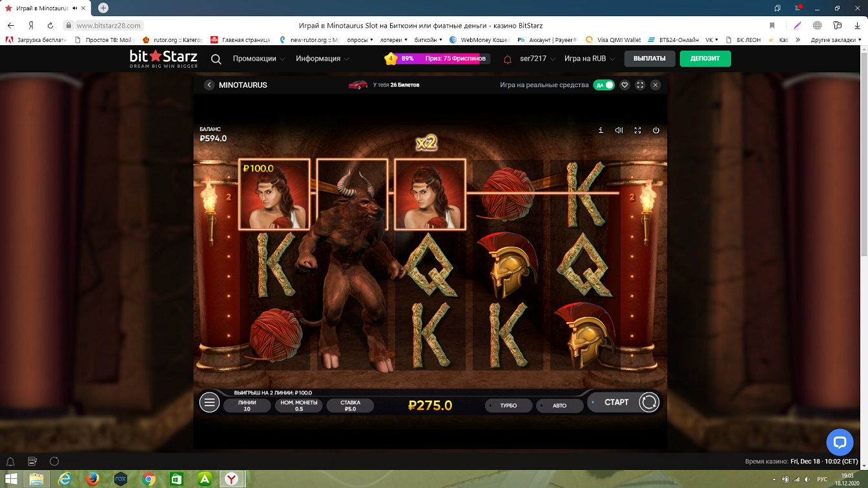The image size is (868, 488).
Task: Open опросы bookmarks folder
Action: click(x=360, y=39)
